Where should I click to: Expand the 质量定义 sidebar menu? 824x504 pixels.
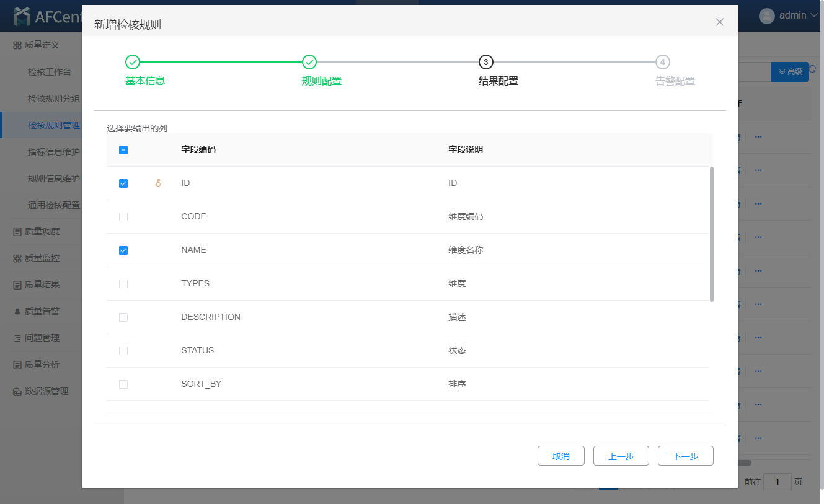[41, 45]
